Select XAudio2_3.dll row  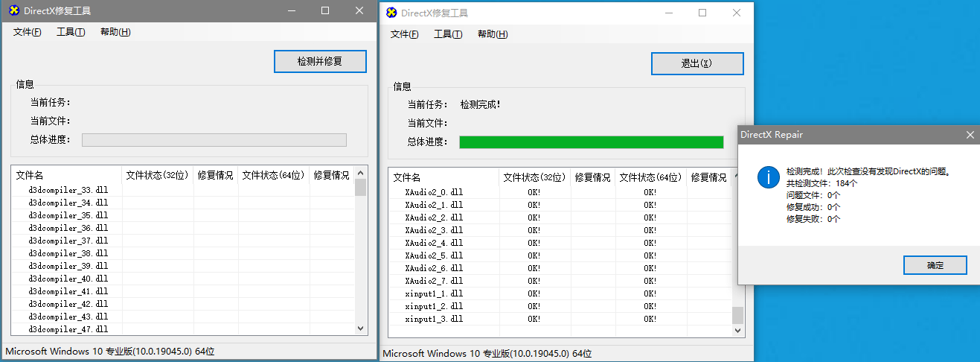pos(560,230)
